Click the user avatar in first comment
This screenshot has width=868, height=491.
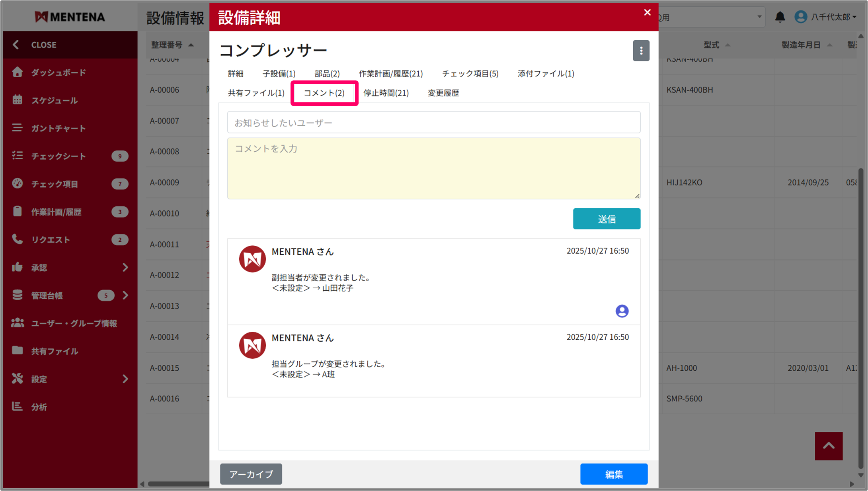(622, 311)
